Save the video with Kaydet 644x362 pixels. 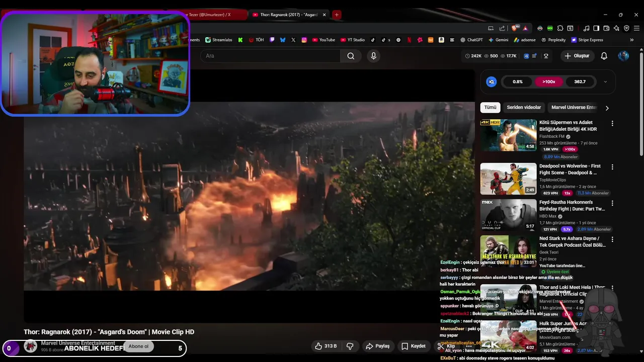tap(414, 346)
